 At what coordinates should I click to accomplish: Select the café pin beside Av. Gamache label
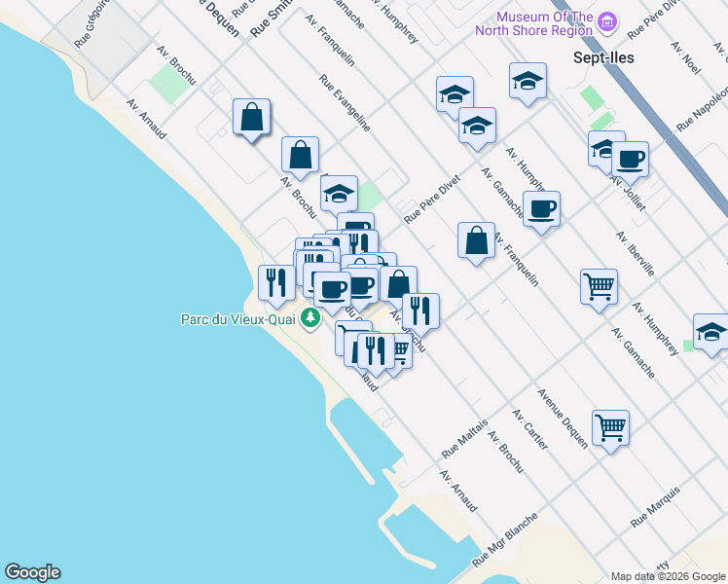pyautogui.click(x=541, y=212)
